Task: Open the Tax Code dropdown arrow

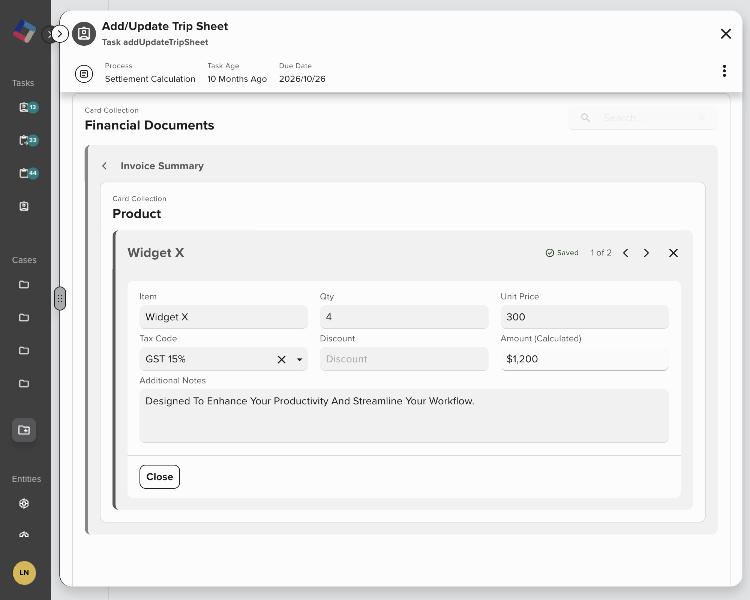Action: coord(299,359)
